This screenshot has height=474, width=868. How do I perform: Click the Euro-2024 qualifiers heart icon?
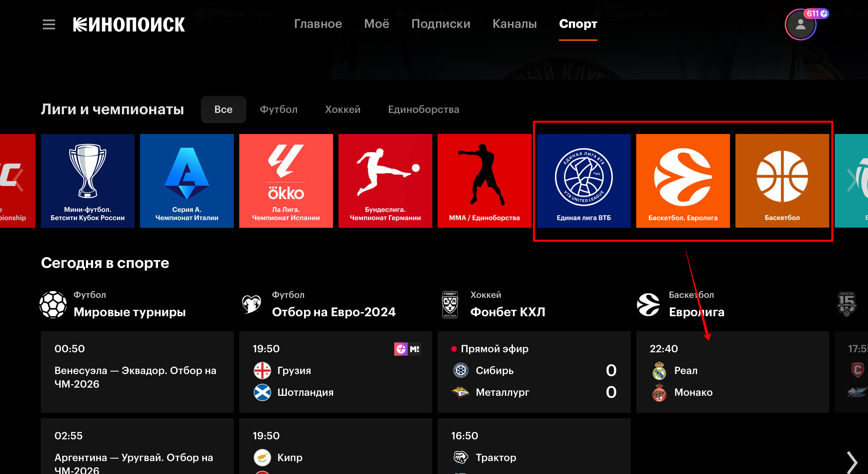[251, 304]
